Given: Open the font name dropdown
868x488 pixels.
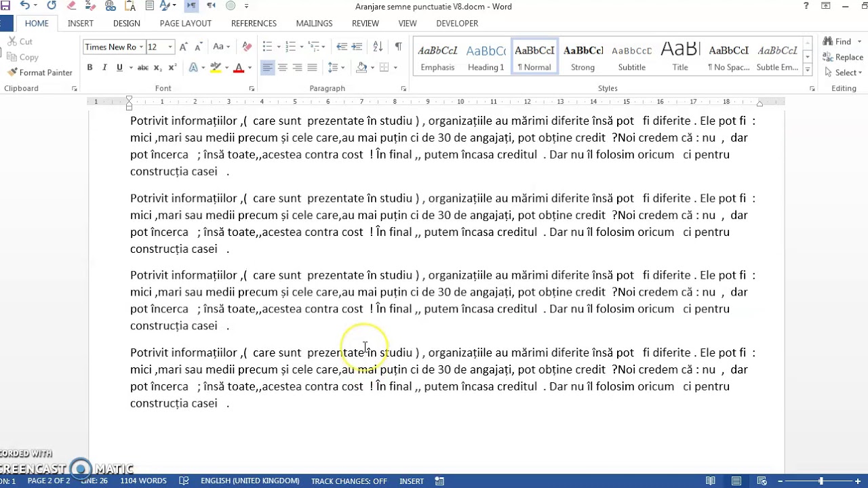Looking at the screenshot, I should click(x=141, y=47).
